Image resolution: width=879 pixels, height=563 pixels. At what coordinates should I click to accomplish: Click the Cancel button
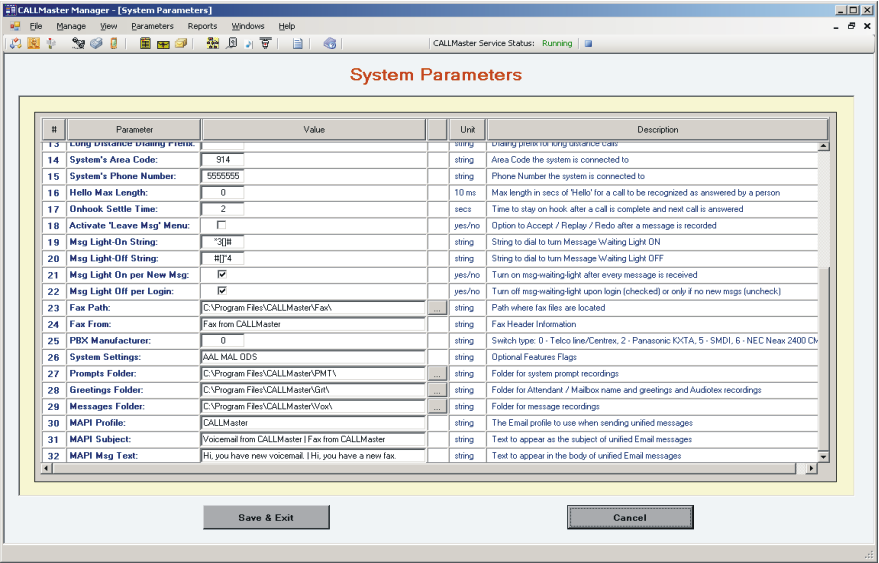pos(630,517)
